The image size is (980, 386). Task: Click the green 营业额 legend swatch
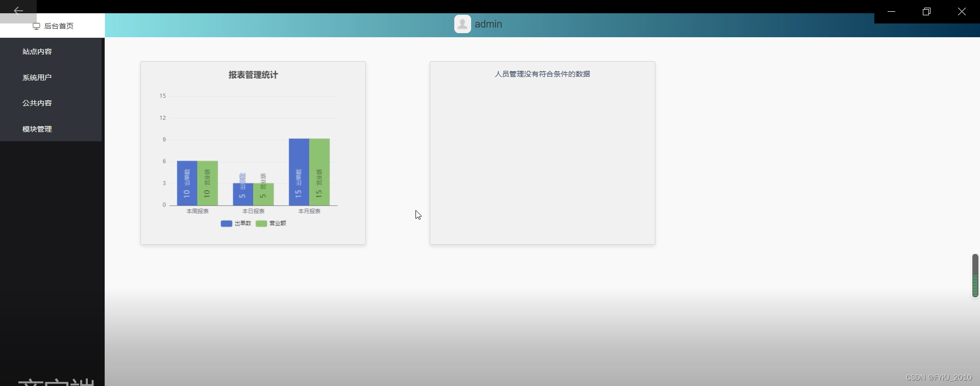click(x=261, y=223)
